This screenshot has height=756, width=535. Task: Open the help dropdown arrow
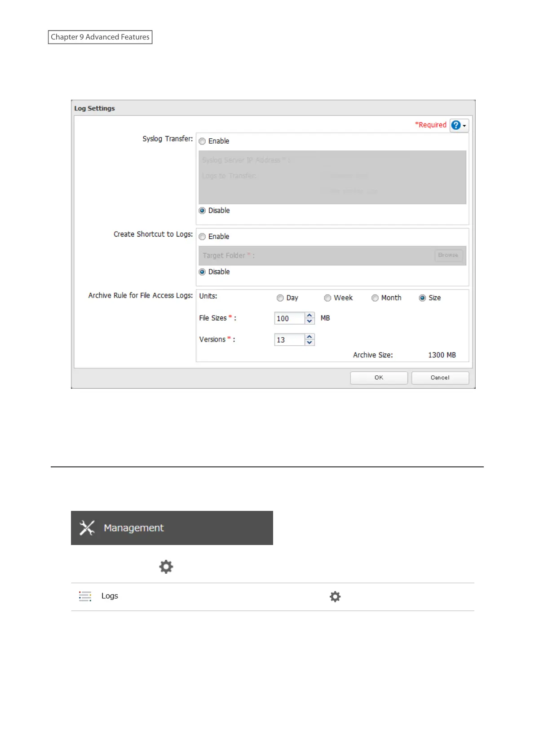[464, 126]
